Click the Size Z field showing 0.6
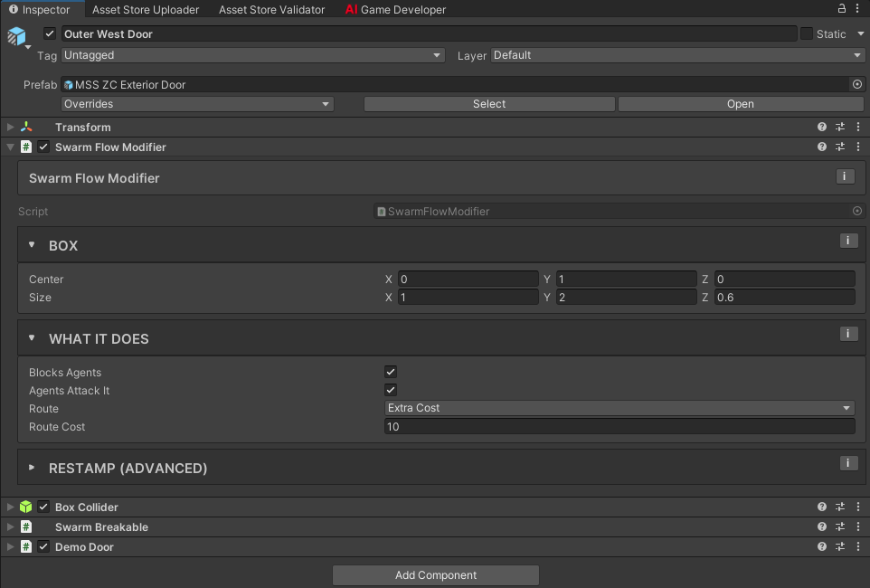Viewport: 870px width, 588px height. coord(785,298)
